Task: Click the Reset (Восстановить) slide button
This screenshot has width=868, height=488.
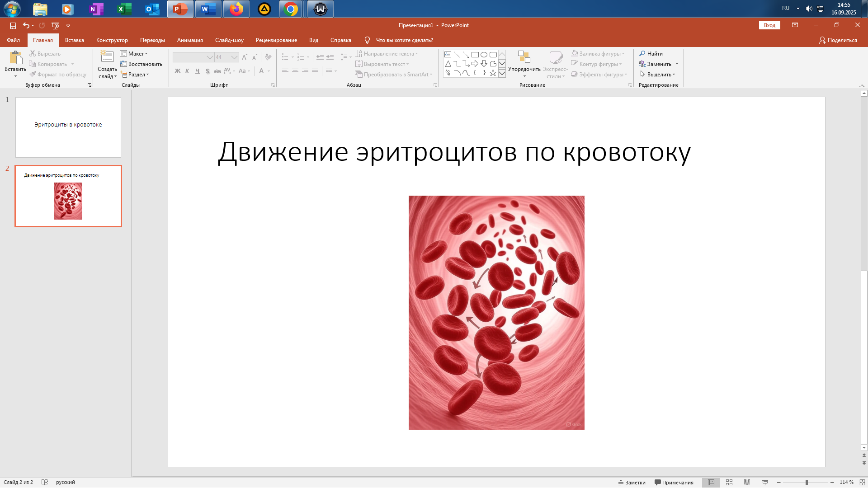Action: [141, 64]
